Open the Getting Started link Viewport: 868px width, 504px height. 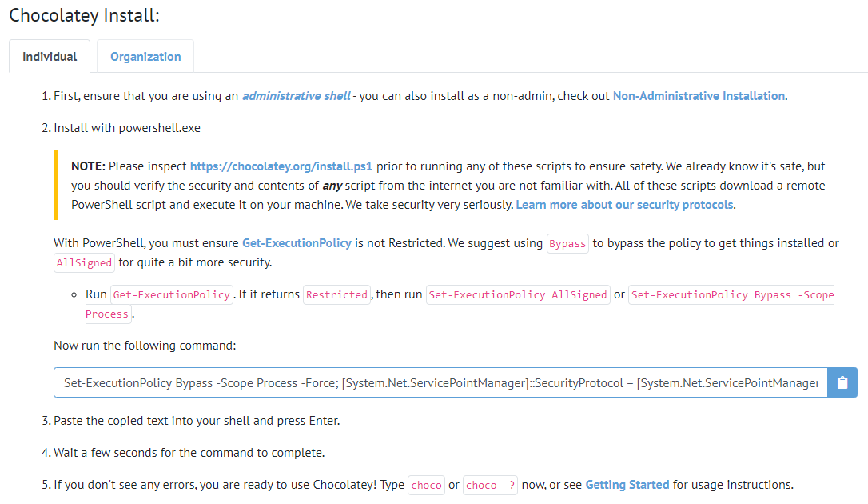(627, 485)
